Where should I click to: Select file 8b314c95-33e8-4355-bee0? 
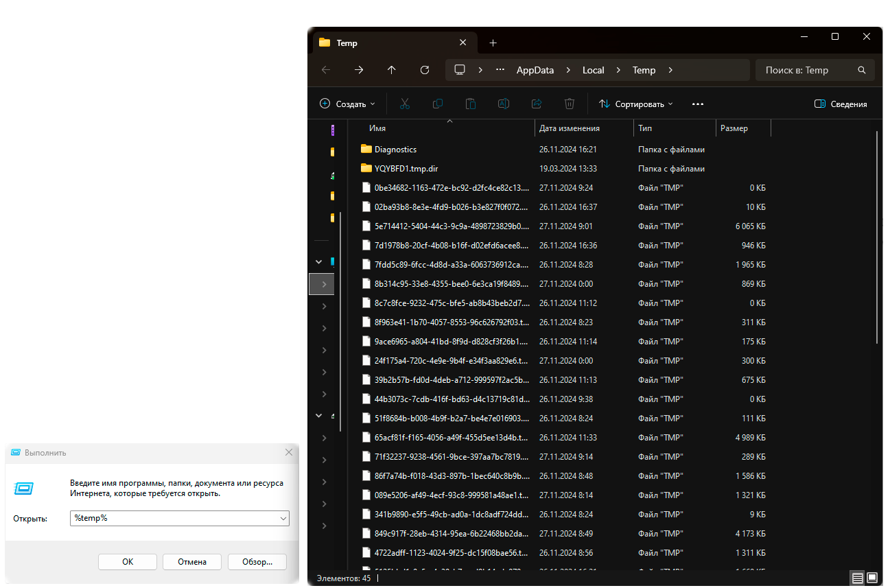452,283
